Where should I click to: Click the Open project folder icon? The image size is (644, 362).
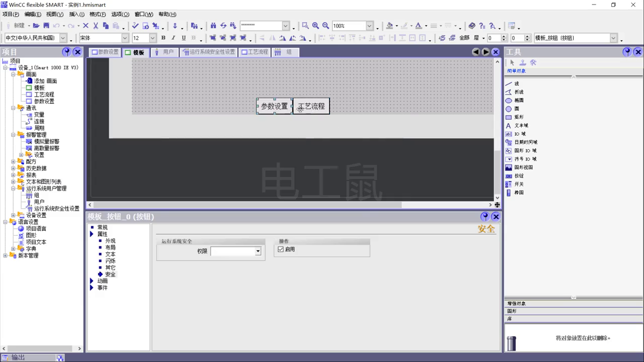36,26
